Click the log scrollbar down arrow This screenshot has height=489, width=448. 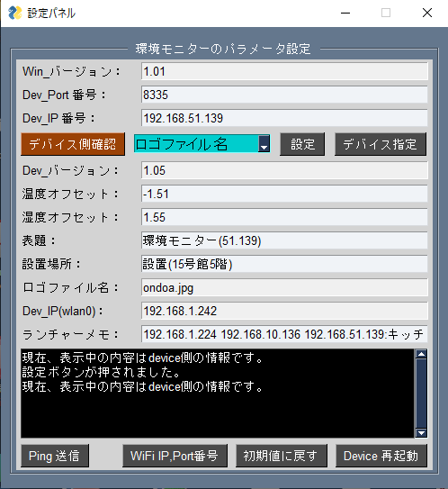pos(421,433)
